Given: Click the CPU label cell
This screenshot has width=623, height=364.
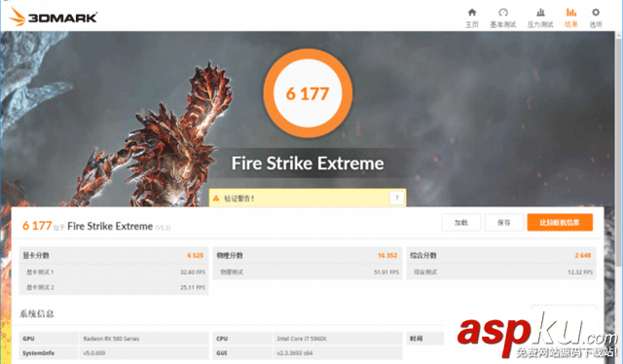Looking at the screenshot, I should (242, 339).
